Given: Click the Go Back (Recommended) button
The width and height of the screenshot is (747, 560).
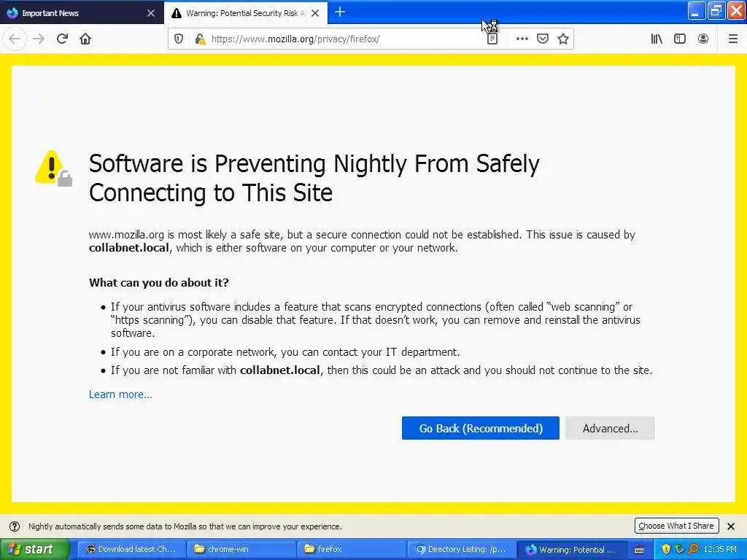Looking at the screenshot, I should point(480,428).
